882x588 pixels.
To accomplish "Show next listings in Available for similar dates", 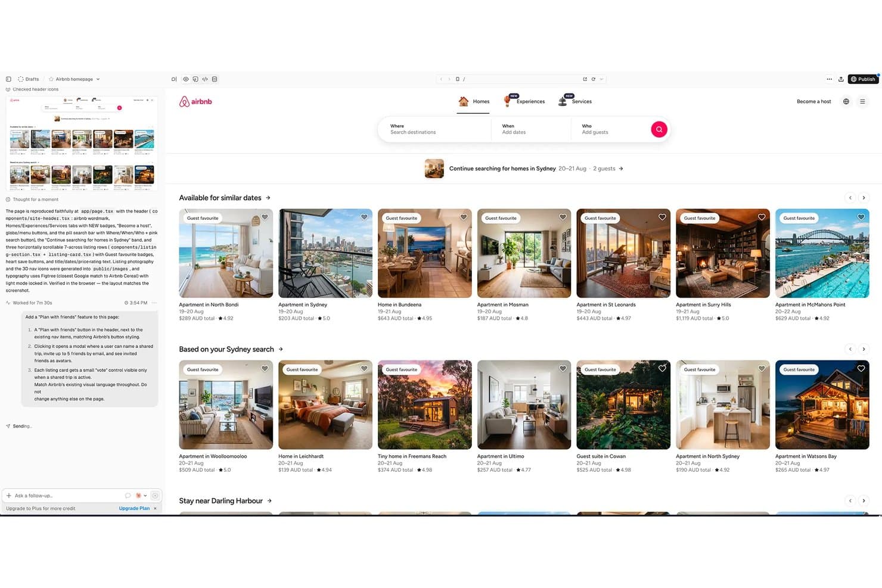I will tap(864, 198).
